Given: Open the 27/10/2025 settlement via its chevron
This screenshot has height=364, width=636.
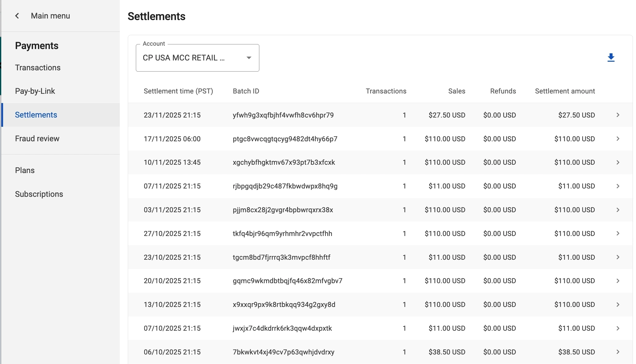Looking at the screenshot, I should coord(618,234).
